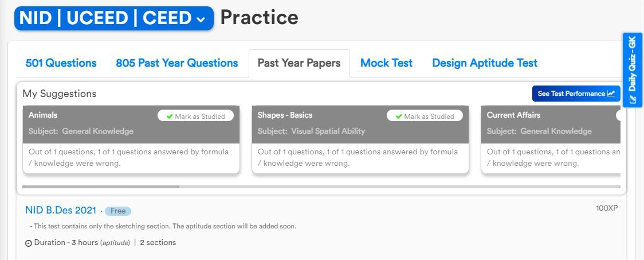Open the NID B.Des 2021 paper link

click(61, 210)
